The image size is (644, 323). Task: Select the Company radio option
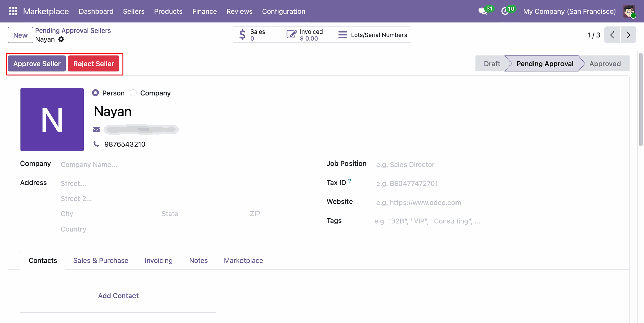[133, 93]
